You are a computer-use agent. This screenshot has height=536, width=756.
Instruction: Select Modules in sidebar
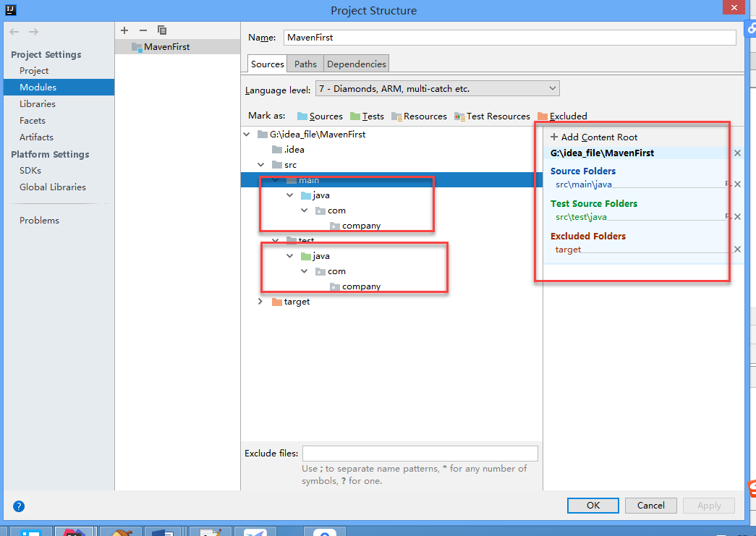pos(59,88)
